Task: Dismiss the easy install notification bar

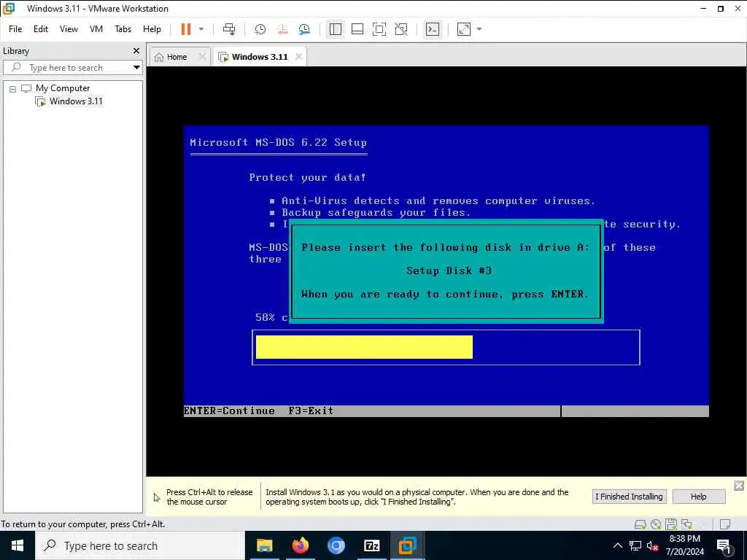Action: 739,485
